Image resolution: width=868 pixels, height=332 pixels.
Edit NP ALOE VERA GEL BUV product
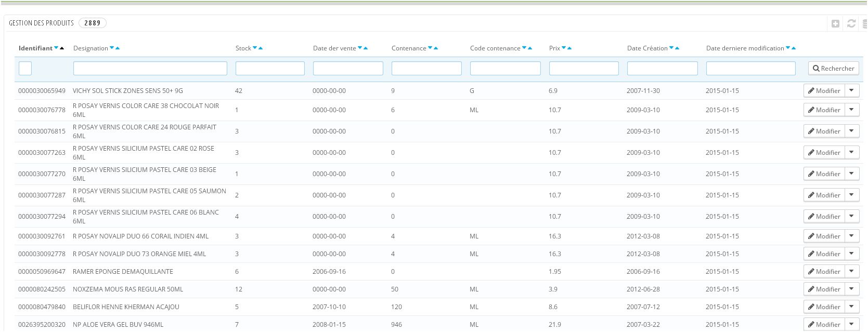pos(824,324)
